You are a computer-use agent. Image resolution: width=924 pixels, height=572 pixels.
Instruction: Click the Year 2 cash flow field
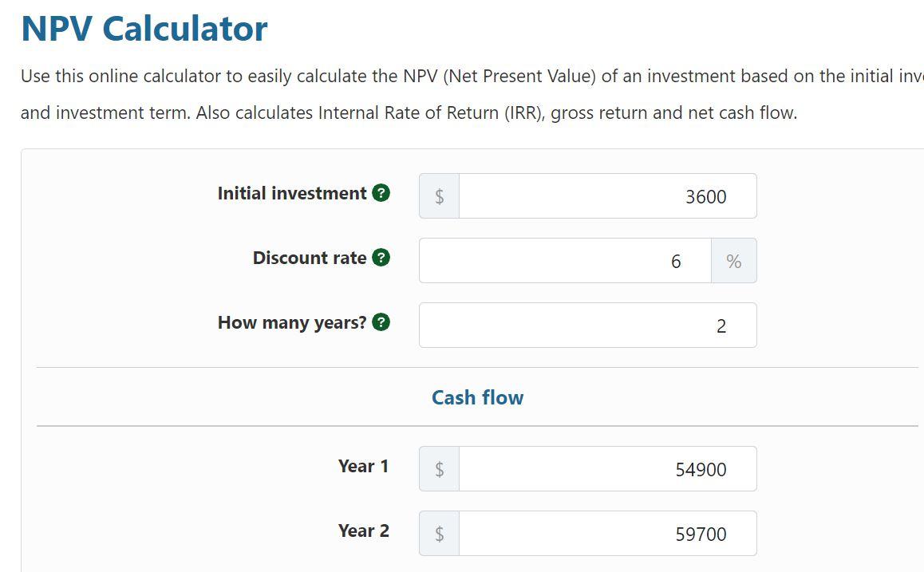tap(606, 533)
